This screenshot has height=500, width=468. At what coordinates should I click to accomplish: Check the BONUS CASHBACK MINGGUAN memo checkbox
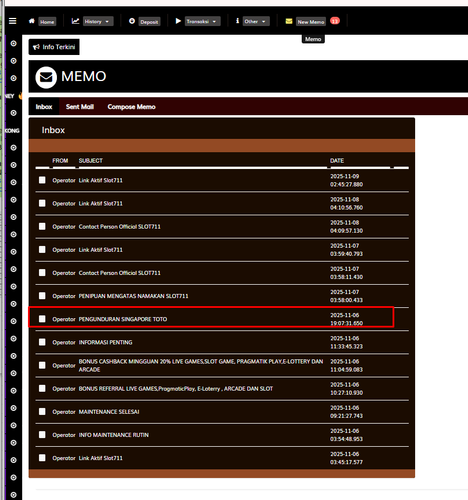pos(42,365)
